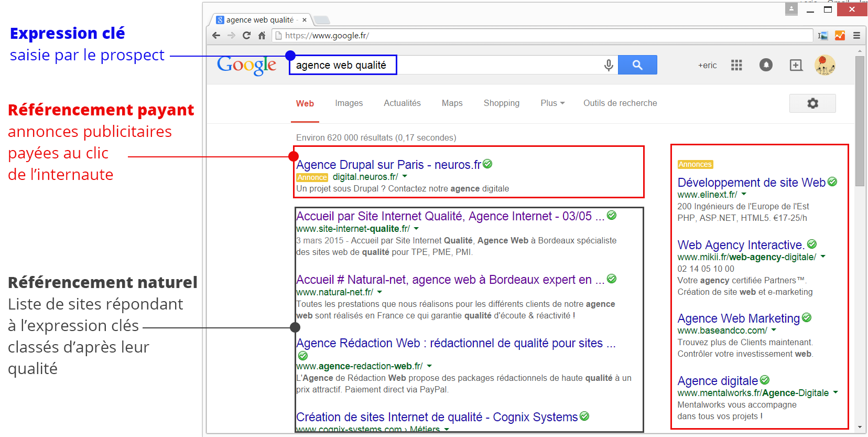
Task: Open 'Accueil par Site Internet Qualité' result
Action: tap(450, 216)
